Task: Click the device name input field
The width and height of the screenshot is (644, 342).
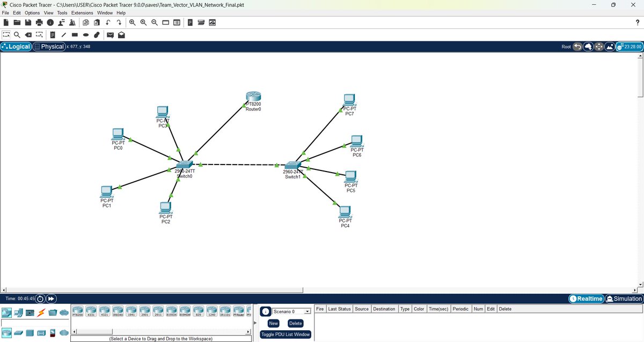Action: (35, 323)
